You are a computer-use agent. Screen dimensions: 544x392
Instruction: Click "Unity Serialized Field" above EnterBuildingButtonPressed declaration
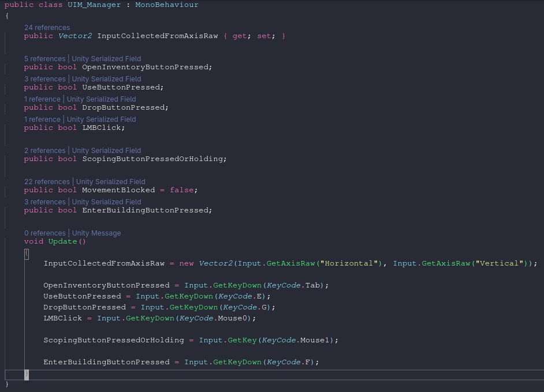tap(106, 201)
